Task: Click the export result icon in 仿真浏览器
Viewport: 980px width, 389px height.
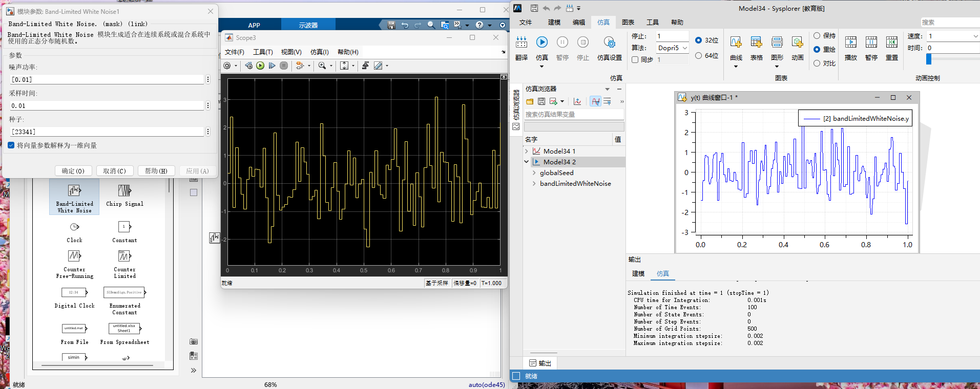Action: pos(553,101)
